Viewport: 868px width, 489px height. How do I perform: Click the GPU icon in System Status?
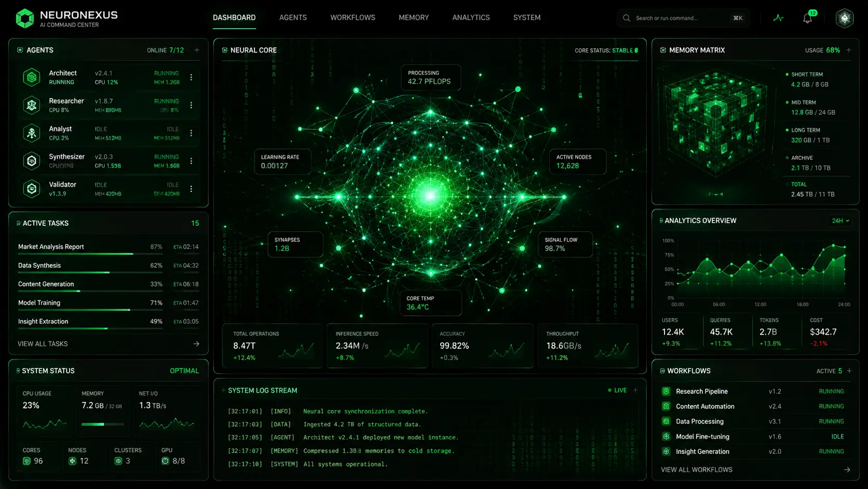pyautogui.click(x=165, y=461)
